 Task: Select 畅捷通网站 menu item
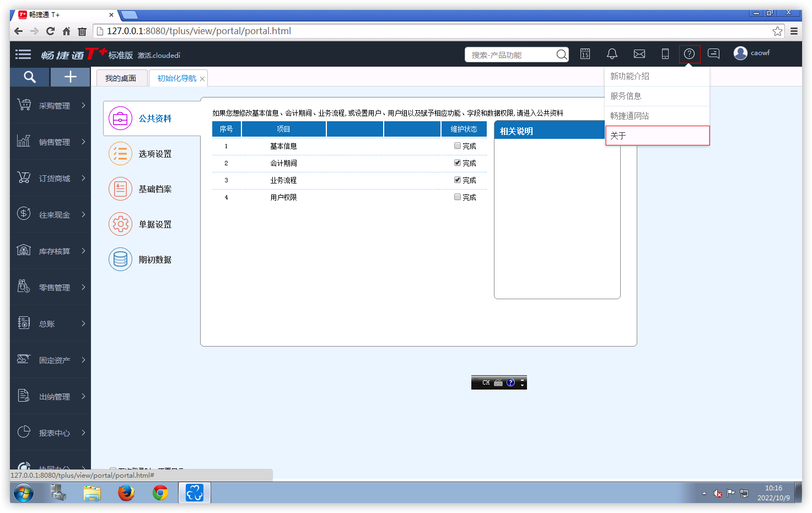click(x=657, y=116)
